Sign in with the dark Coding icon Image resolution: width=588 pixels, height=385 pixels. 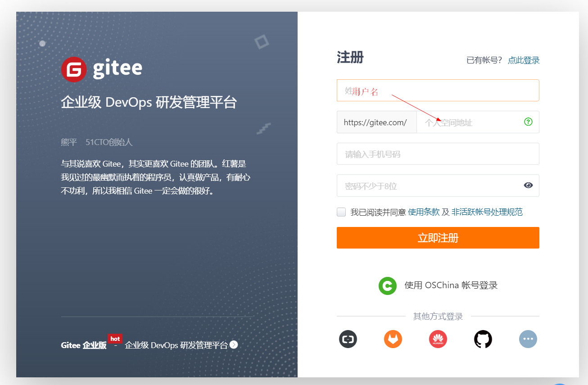(x=348, y=339)
